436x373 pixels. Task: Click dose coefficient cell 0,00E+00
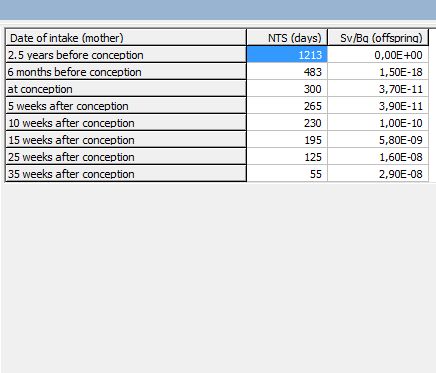pos(378,54)
